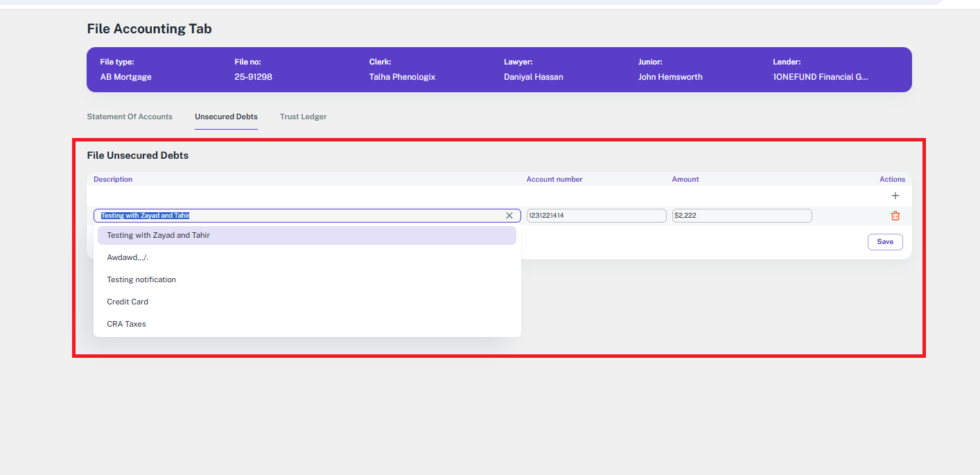This screenshot has width=980, height=475.
Task: Click the Amount column header
Action: coord(685,179)
